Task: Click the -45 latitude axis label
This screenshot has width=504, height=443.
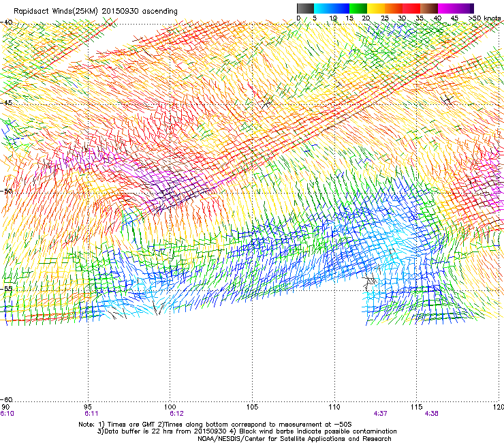Action: pos(6,103)
